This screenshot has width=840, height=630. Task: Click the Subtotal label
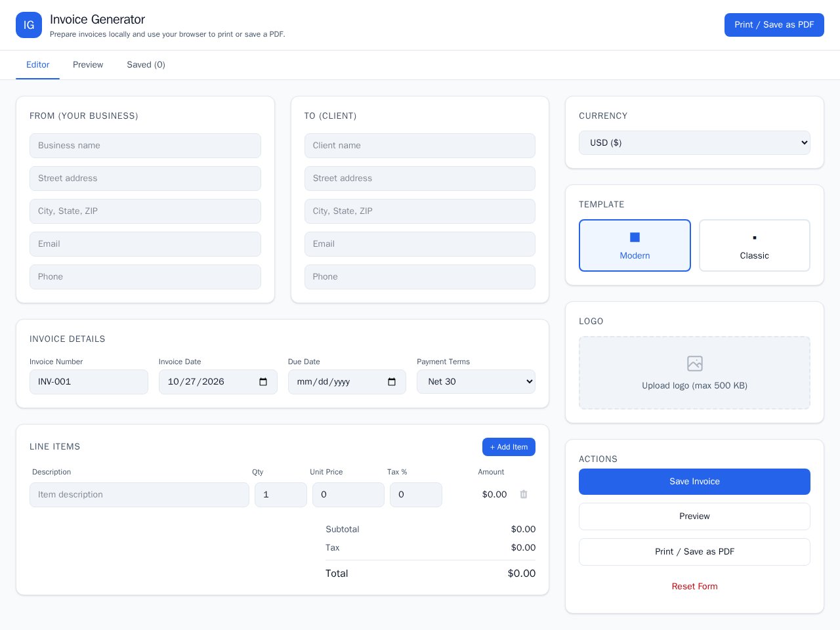coord(343,530)
